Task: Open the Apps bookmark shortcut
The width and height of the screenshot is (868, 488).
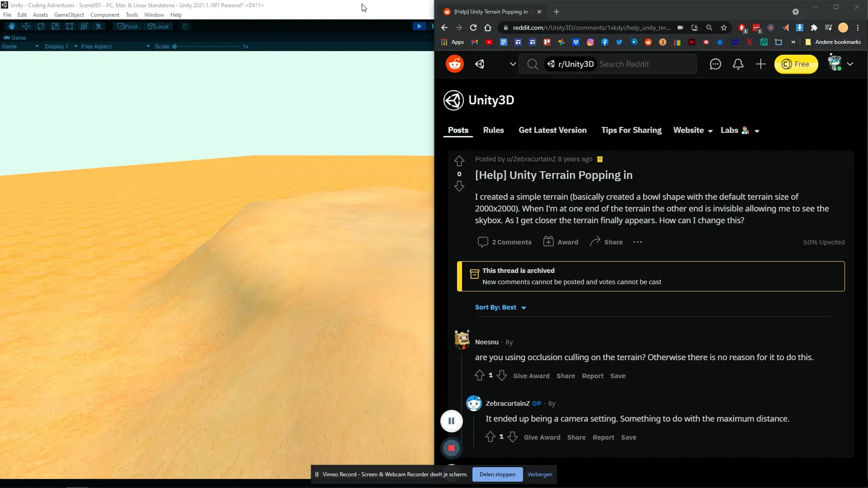Action: pos(452,42)
